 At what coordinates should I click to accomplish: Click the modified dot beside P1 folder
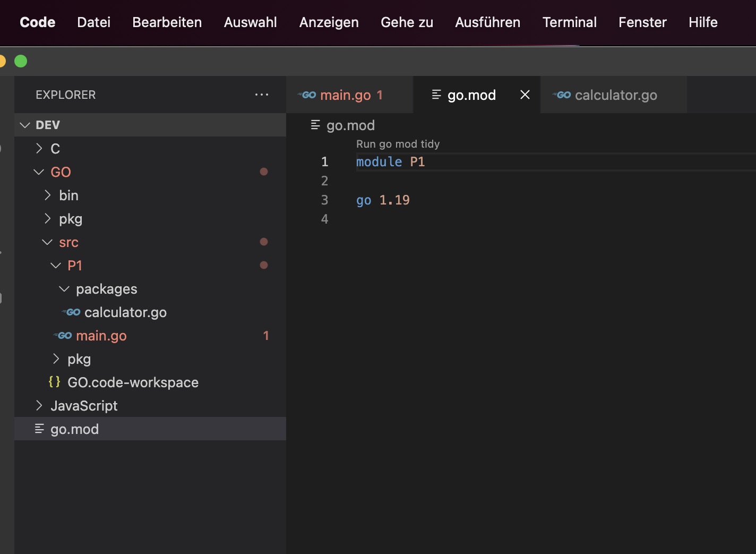point(264,265)
